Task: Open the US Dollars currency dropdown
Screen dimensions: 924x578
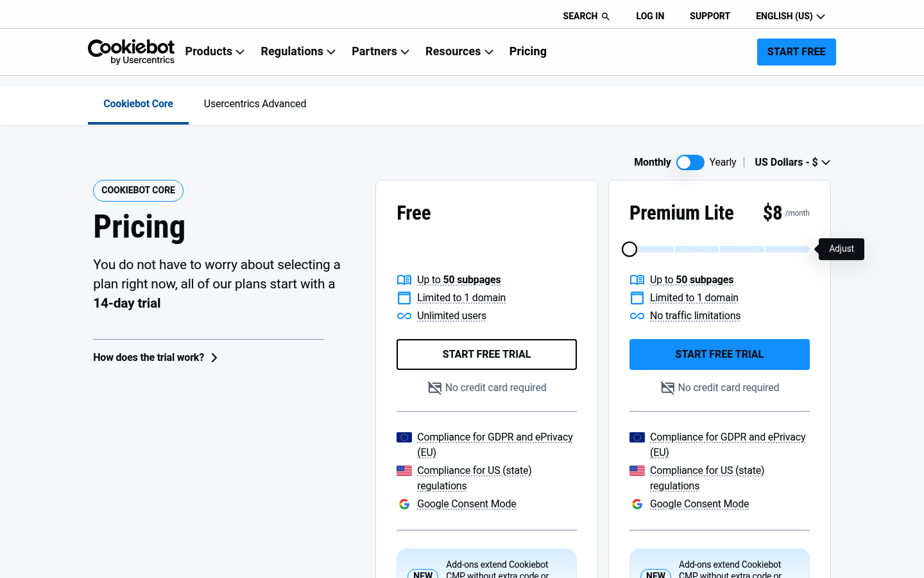Action: click(792, 162)
